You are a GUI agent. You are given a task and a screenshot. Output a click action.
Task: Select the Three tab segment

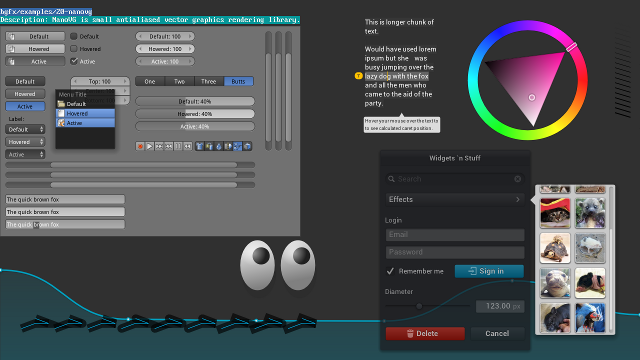coord(209,81)
